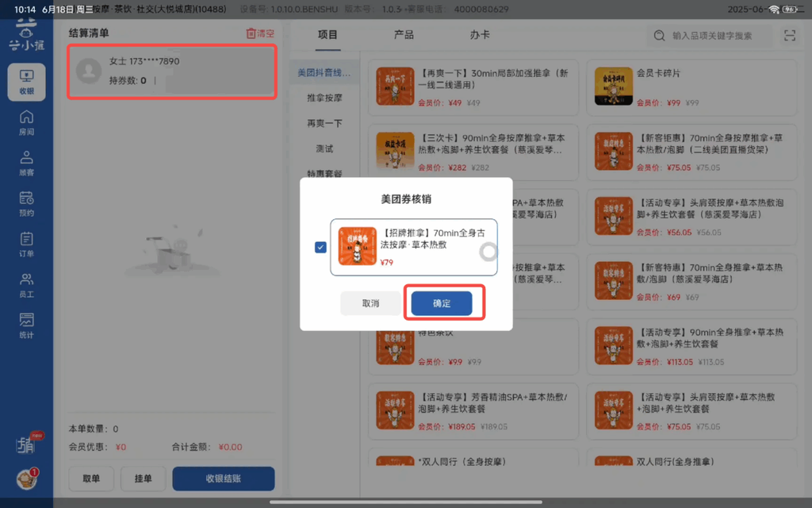Screen dimensions: 812x508
Task: Open the 顾客 customers sidebar icon
Action: [26, 164]
